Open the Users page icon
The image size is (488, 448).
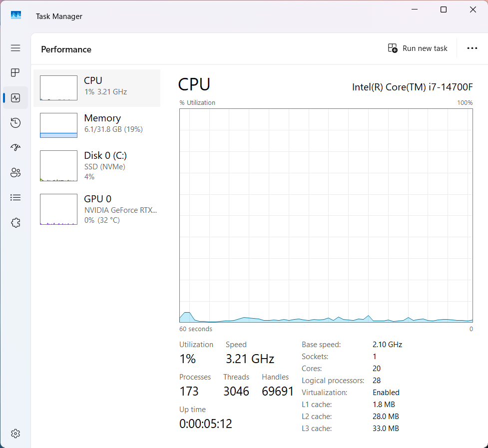15,172
